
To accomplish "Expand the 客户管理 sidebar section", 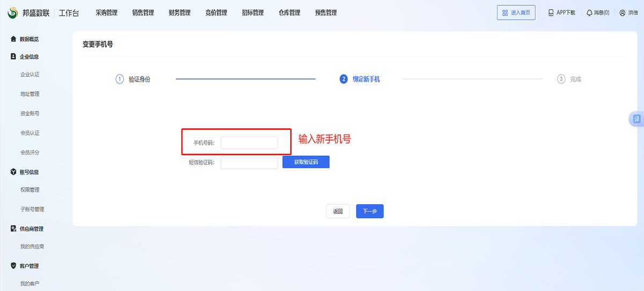I will pos(30,266).
